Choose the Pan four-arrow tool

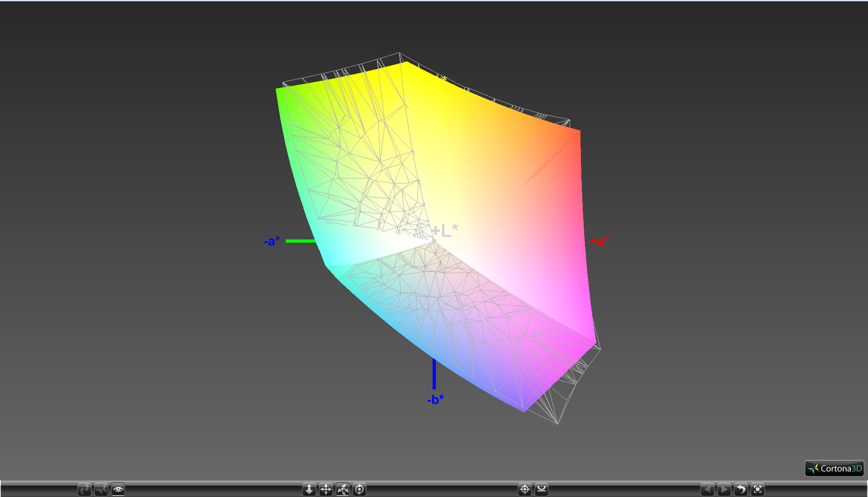[326, 489]
